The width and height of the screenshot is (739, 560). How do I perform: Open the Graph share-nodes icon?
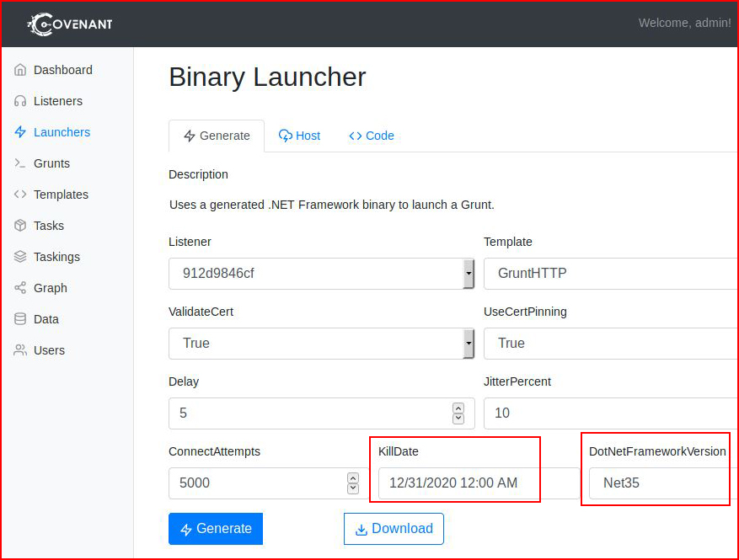click(x=19, y=287)
